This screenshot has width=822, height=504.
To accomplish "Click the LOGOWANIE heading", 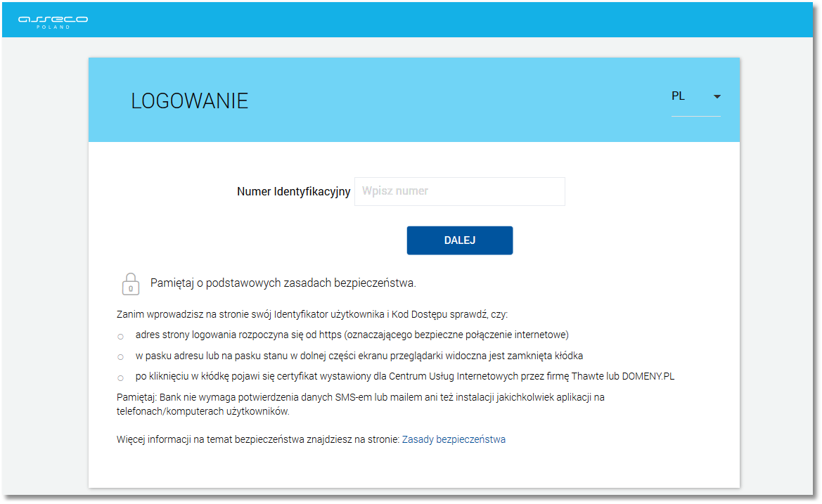I will 190,101.
